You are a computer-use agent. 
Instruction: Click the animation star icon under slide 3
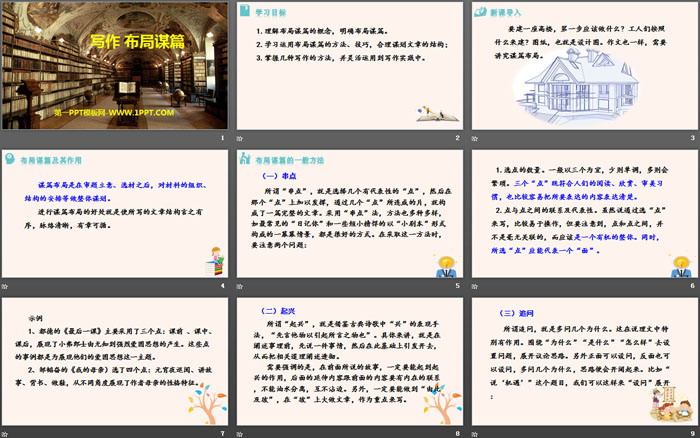tap(475, 138)
